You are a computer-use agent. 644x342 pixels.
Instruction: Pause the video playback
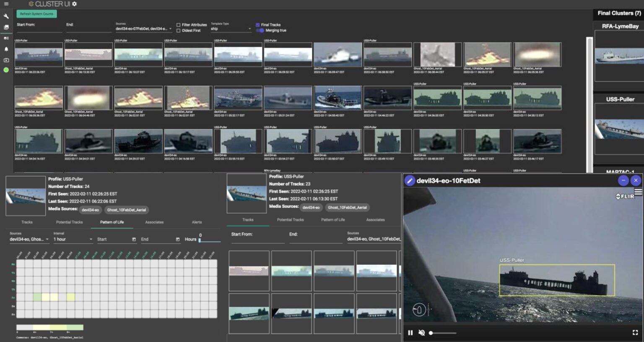pyautogui.click(x=410, y=333)
